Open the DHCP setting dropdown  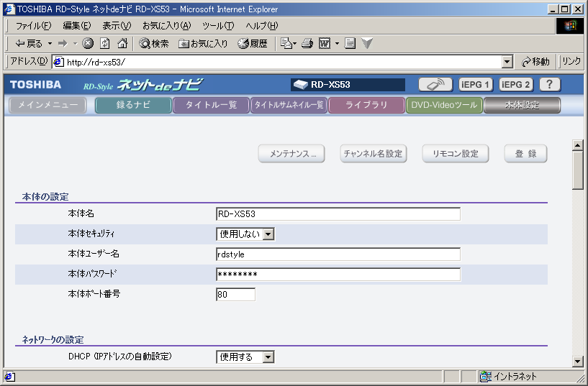268,357
